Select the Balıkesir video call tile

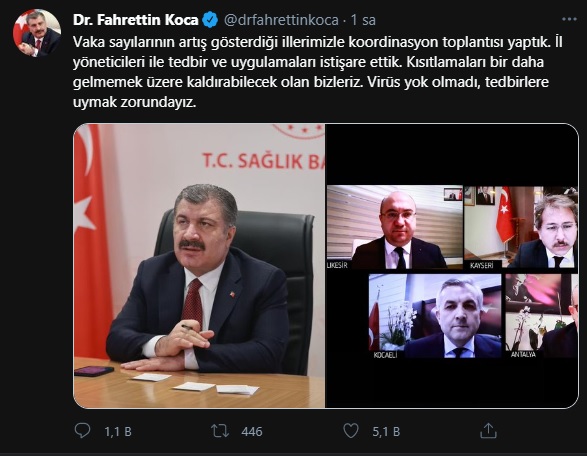tap(395, 227)
